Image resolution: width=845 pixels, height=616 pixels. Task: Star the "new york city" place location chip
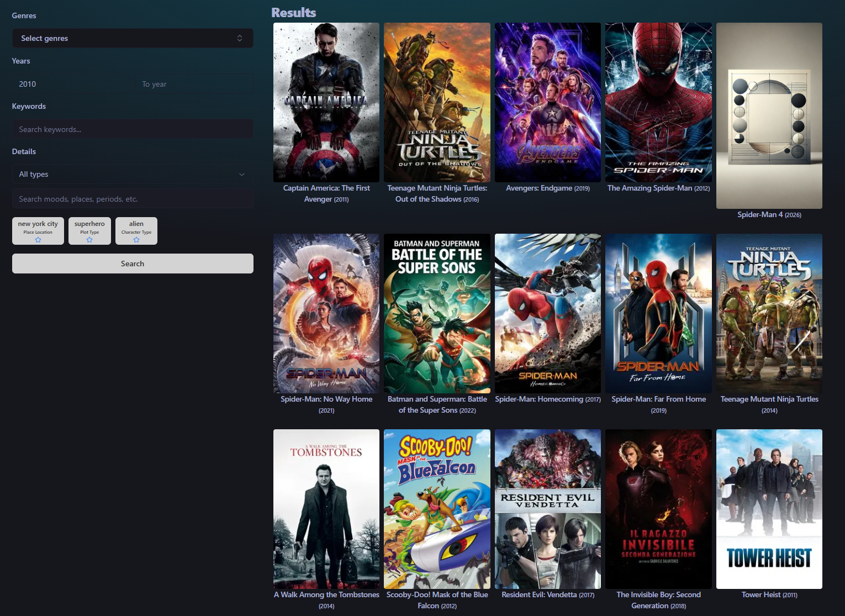(x=38, y=240)
